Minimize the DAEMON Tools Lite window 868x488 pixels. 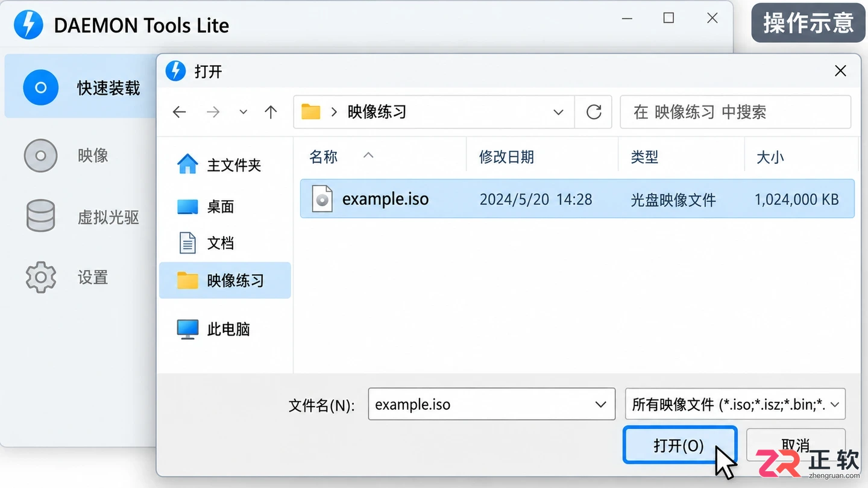627,19
